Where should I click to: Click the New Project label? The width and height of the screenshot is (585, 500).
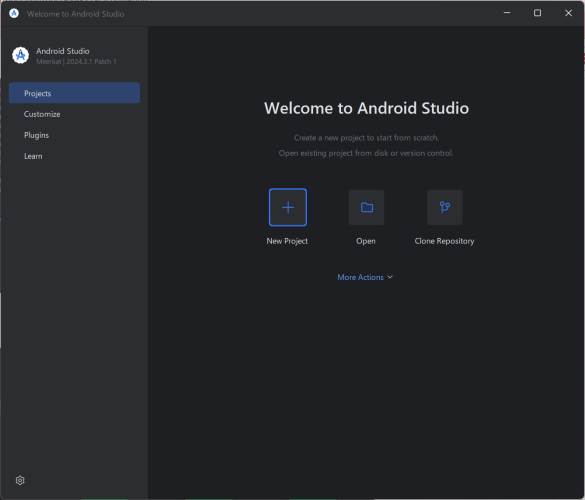pos(287,241)
